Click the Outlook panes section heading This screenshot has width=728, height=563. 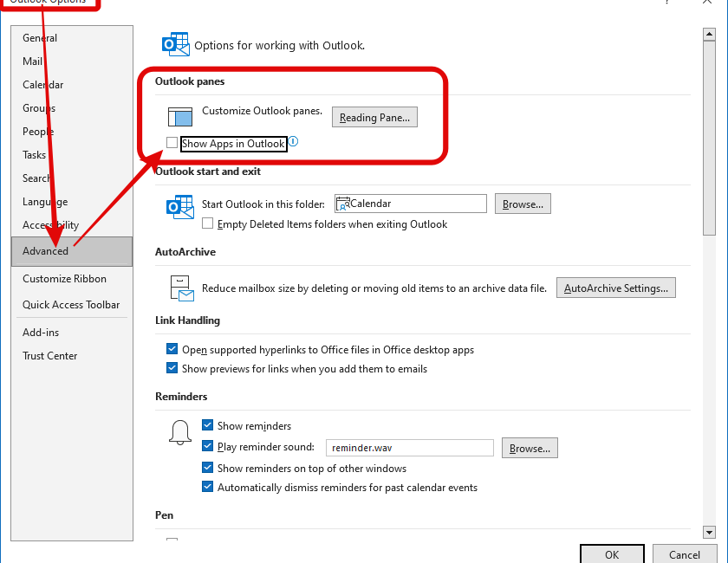(x=190, y=81)
